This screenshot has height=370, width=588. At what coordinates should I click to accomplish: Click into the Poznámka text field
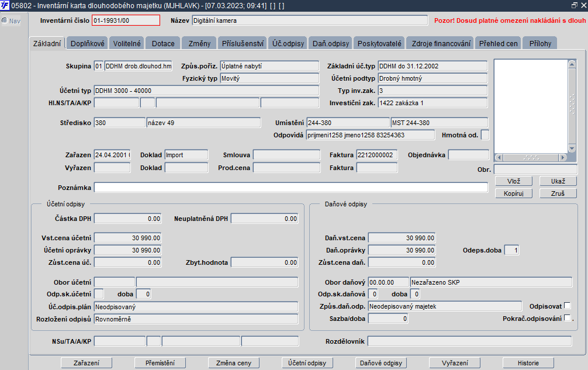pyautogui.click(x=290, y=188)
